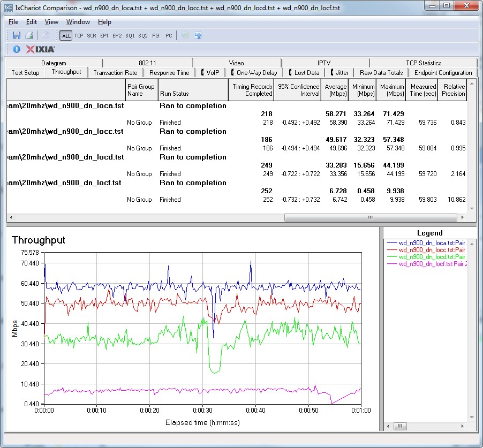The height and width of the screenshot is (448, 483).
Task: Switch to the VoIP tab
Action: pyautogui.click(x=210, y=73)
